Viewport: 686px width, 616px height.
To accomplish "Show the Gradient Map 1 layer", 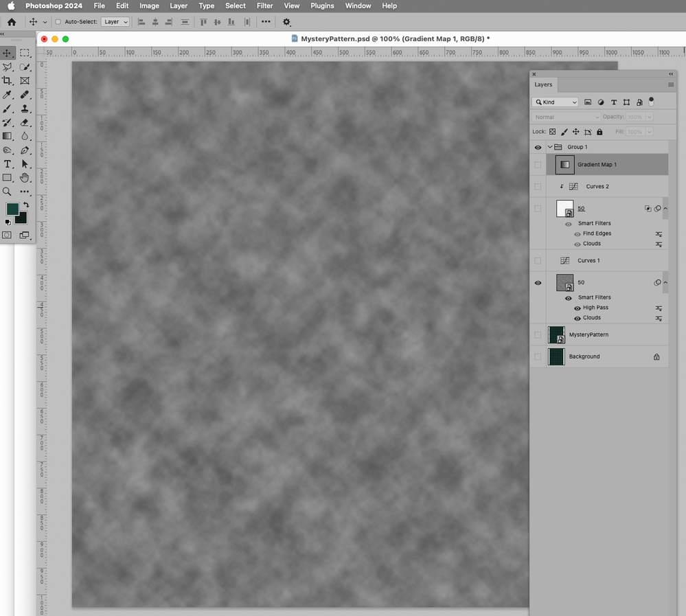I will (x=538, y=165).
